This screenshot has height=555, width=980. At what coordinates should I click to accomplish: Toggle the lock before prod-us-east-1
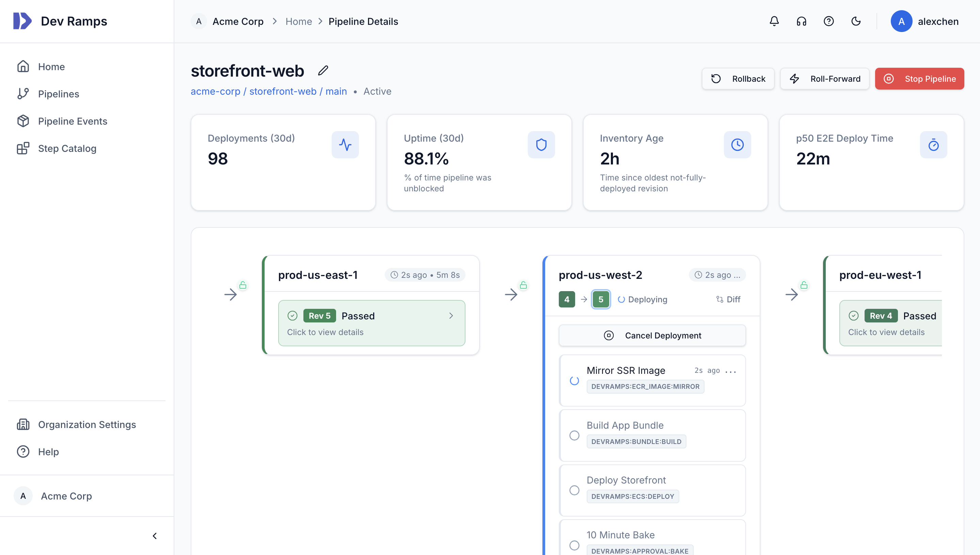243,284
